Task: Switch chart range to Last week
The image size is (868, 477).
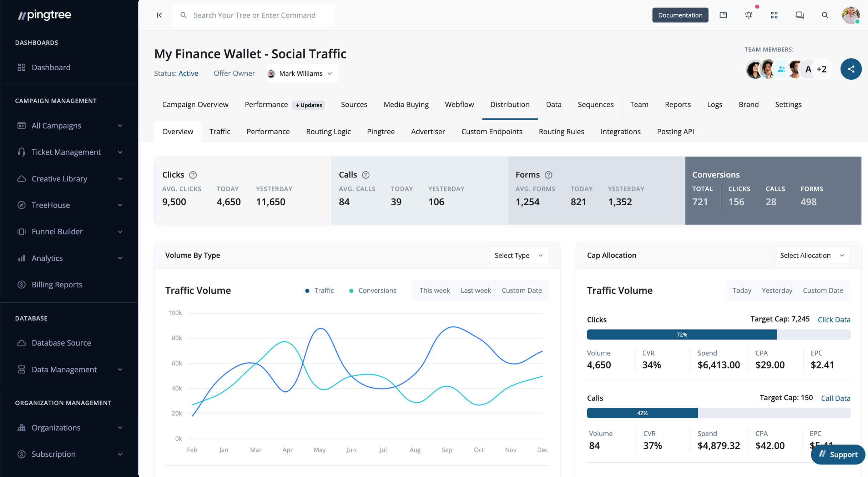Action: (475, 291)
